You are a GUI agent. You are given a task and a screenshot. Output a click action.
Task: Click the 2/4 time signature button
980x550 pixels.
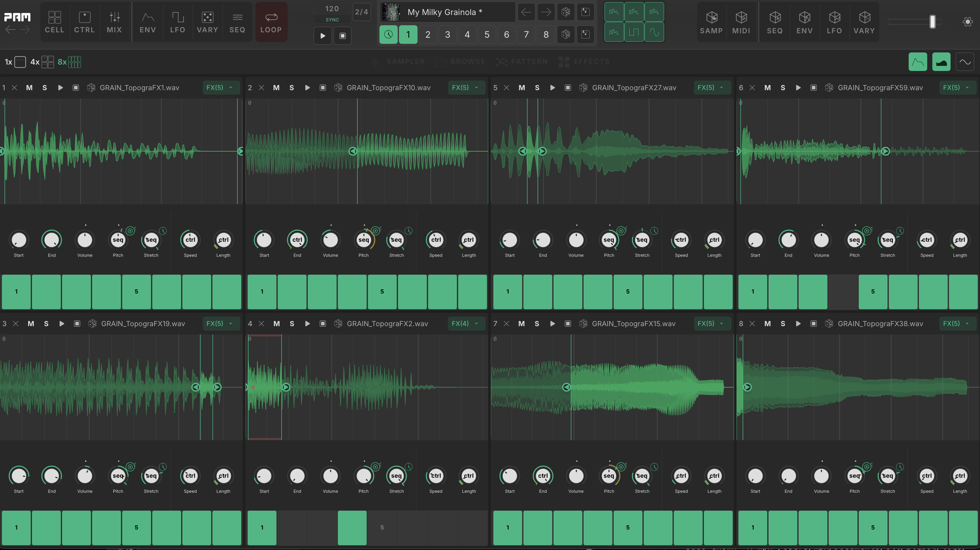click(361, 12)
